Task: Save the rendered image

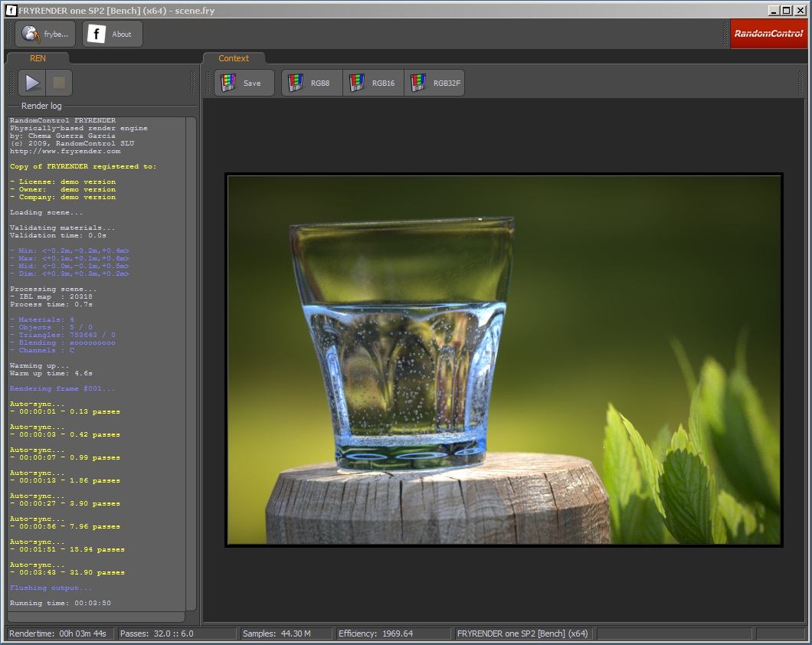Action: 244,83
